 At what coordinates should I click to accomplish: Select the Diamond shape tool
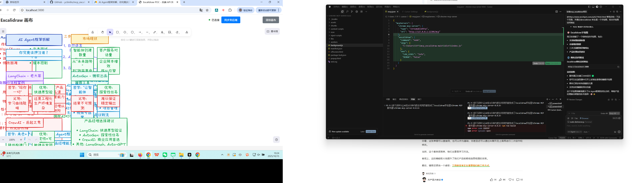coord(125,32)
